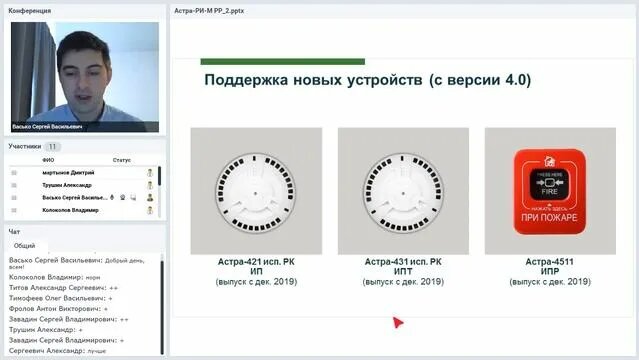Image resolution: width=639 pixels, height=360 pixels.
Task: Tick the checkbox for Васько Сергей Васильевич
Action: coord(14,198)
